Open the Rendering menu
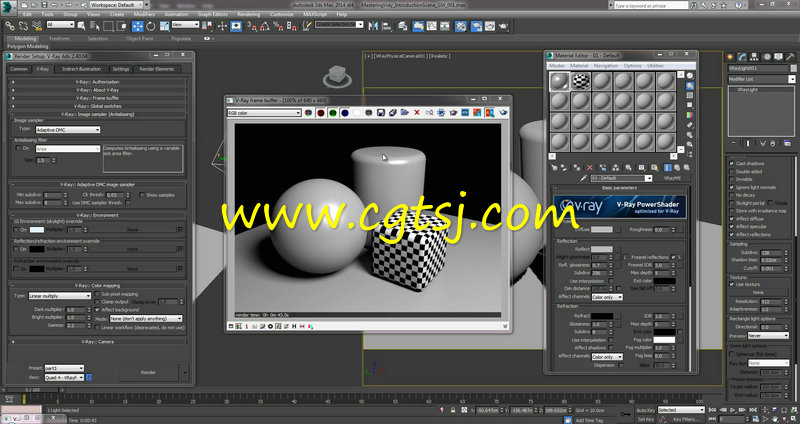This screenshot has width=800, height=424. tap(248, 14)
